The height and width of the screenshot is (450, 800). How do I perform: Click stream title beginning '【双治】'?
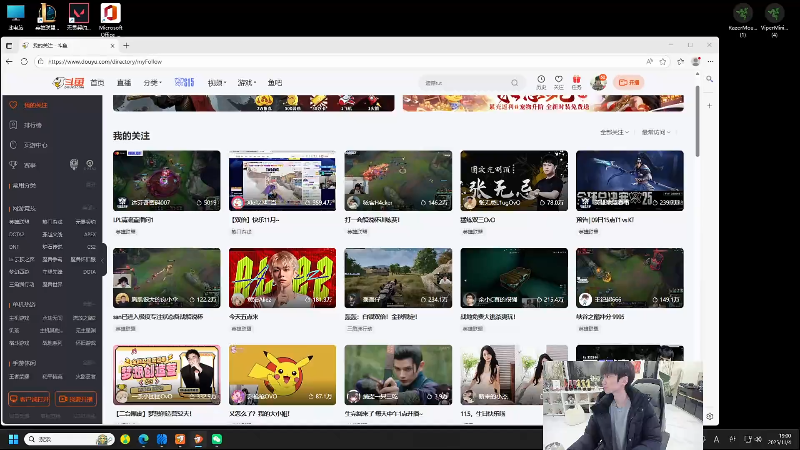(255, 220)
